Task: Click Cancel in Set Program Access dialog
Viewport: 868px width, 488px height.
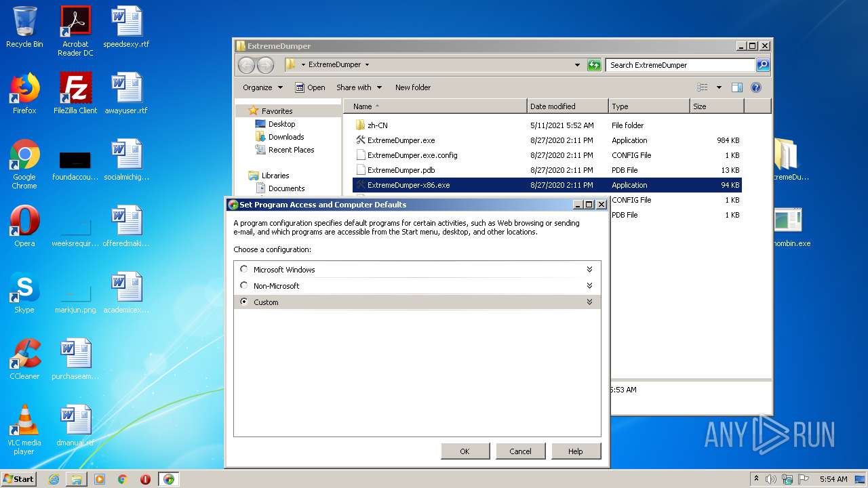Action: [520, 451]
